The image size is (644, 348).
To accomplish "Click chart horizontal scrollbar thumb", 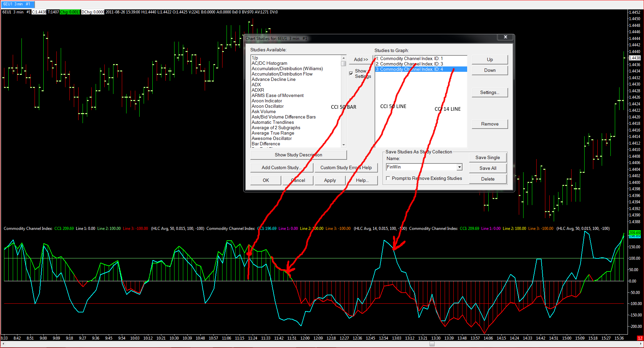I will (x=432, y=344).
